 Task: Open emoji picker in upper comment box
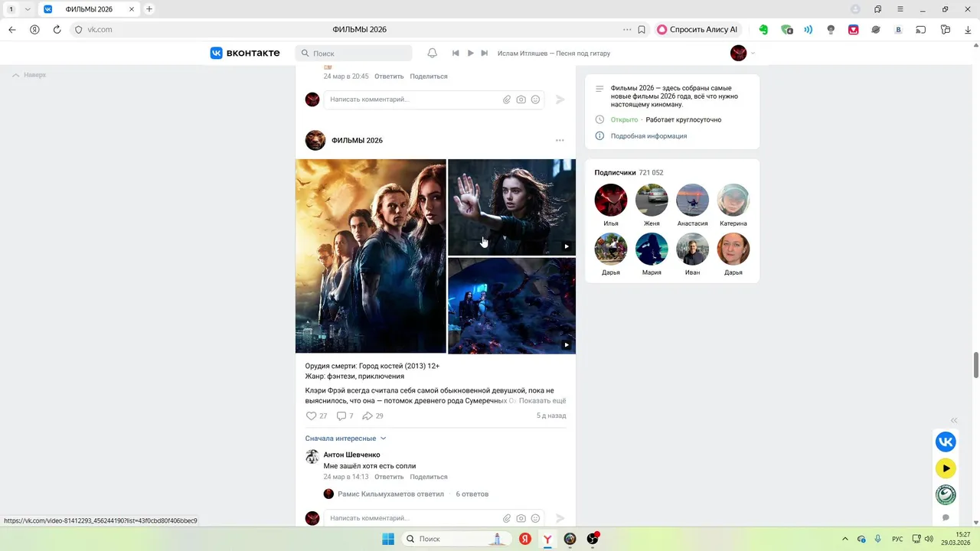pos(535,99)
